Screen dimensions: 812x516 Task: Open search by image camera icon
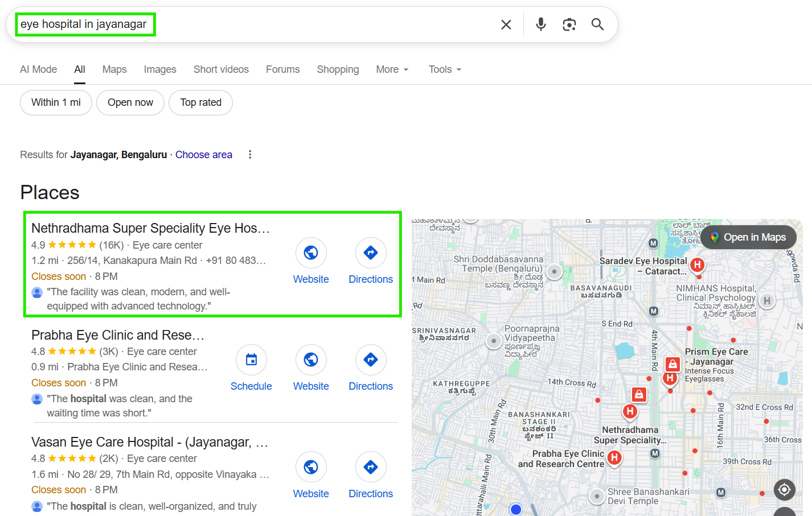[569, 24]
